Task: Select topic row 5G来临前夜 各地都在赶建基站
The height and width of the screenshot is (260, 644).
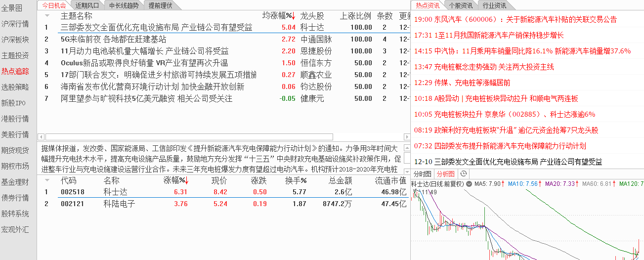Action: [224, 39]
